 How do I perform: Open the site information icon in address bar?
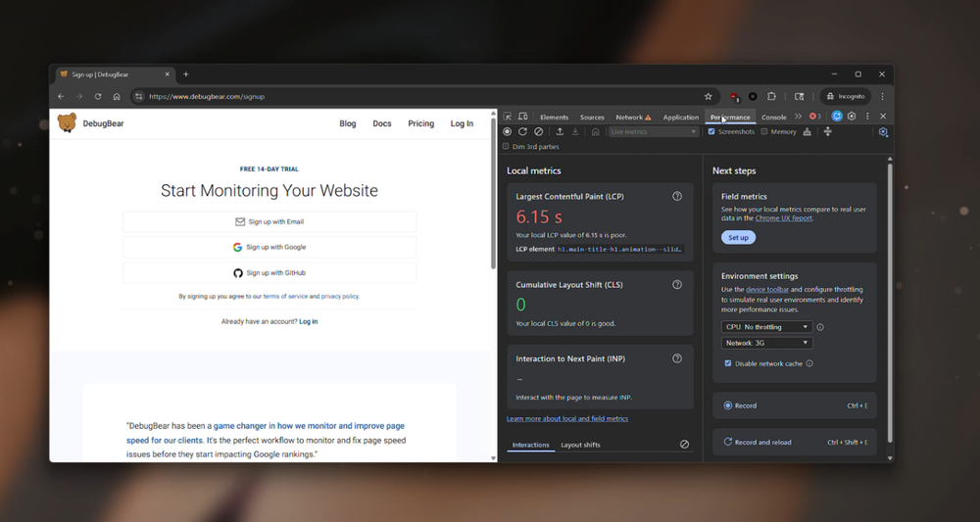coord(139,96)
